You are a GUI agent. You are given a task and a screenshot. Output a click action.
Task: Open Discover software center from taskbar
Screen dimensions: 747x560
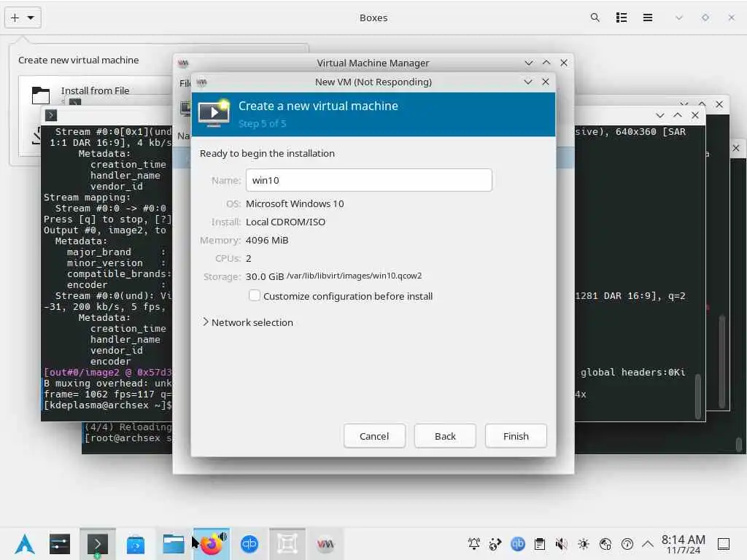point(136,544)
